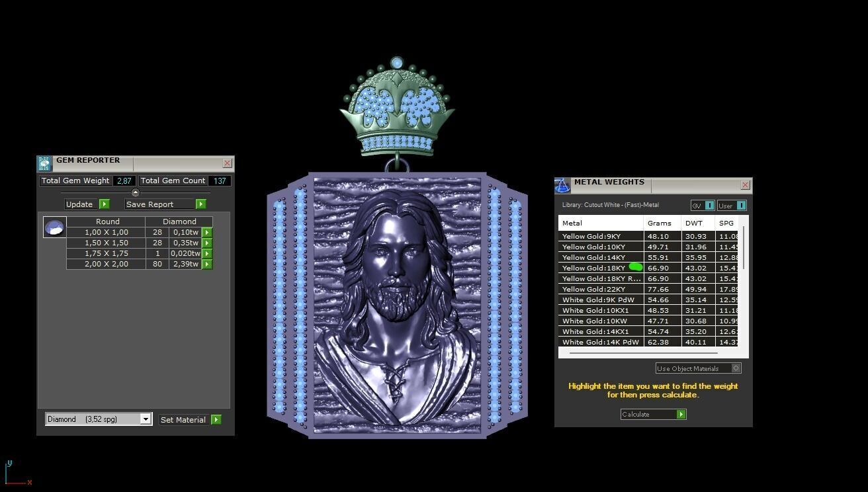
Task: Select the Yellow Gold:10KY row
Action: click(648, 247)
